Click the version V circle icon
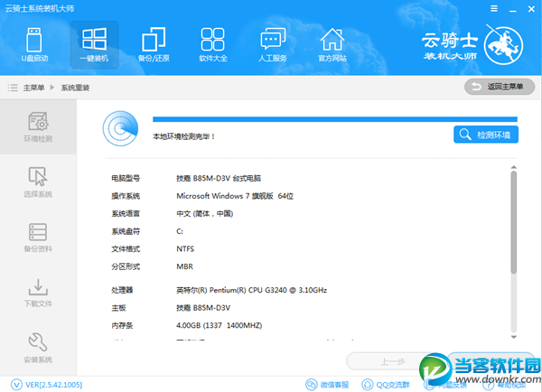The width and height of the screenshot is (542, 392). 16,385
